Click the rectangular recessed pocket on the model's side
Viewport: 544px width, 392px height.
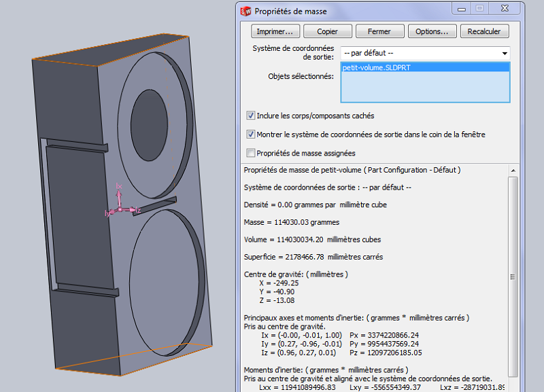[x=80, y=217]
